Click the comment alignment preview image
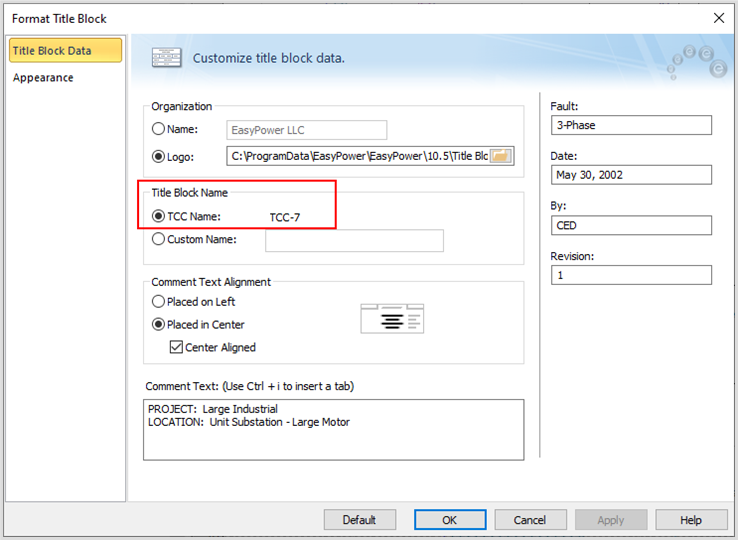The width and height of the screenshot is (738, 540). point(392,319)
